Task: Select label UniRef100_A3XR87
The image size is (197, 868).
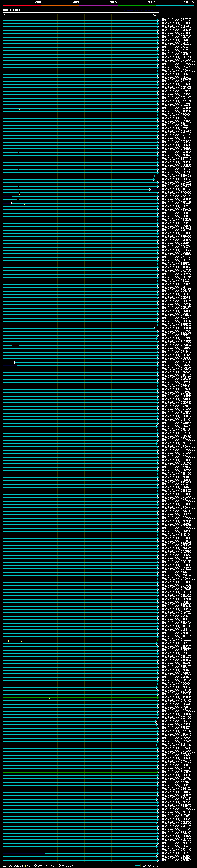Action: click(177, 725)
